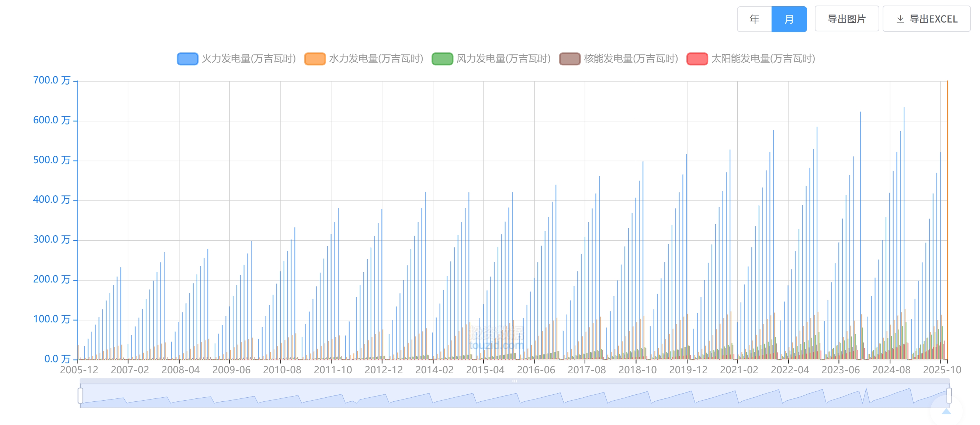The height and width of the screenshot is (425, 980).
Task: Click the right handle of zoom slider
Action: [x=949, y=395]
